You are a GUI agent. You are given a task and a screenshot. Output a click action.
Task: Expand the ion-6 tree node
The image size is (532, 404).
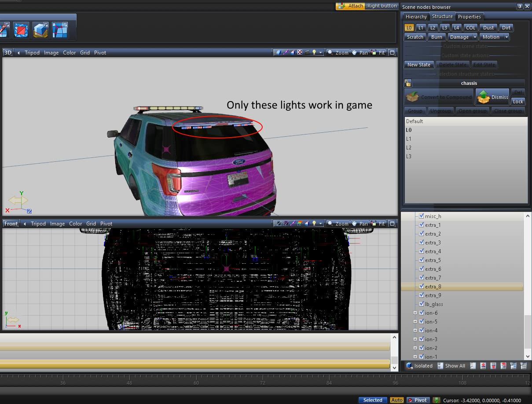(x=415, y=313)
